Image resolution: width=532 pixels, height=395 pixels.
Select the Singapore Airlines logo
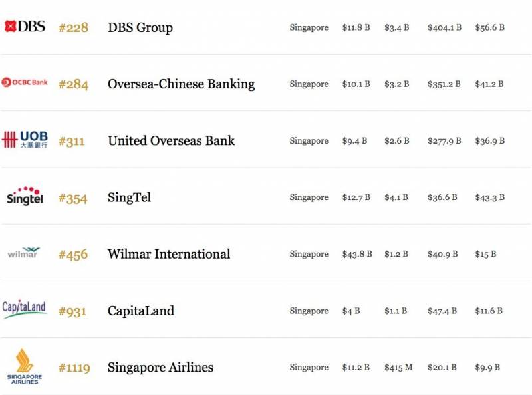25,366
